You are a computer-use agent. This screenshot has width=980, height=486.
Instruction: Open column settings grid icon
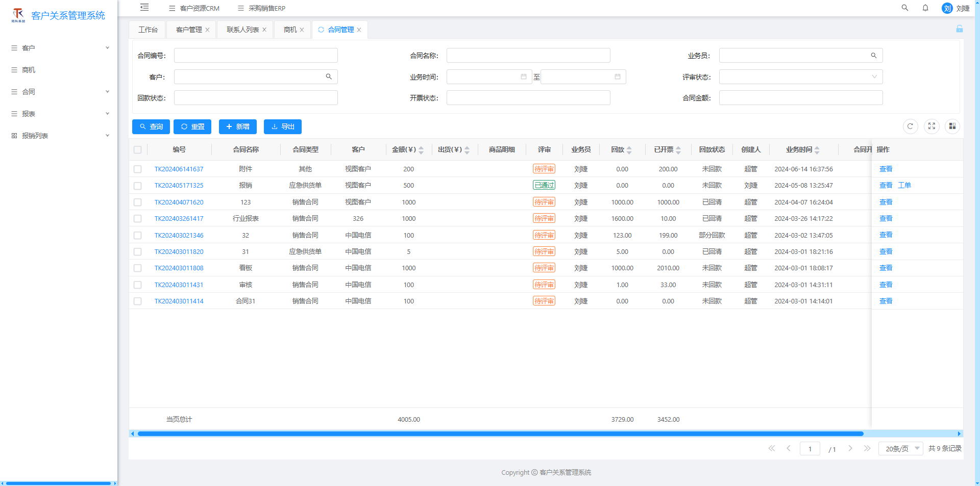[x=952, y=126]
